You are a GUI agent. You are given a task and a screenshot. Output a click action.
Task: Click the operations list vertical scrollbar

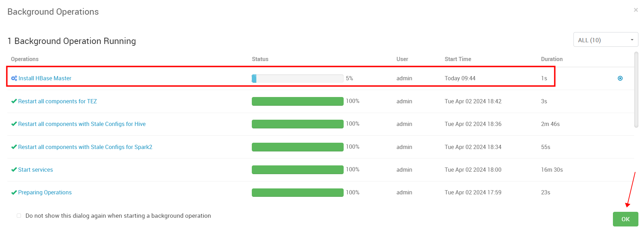636,90
